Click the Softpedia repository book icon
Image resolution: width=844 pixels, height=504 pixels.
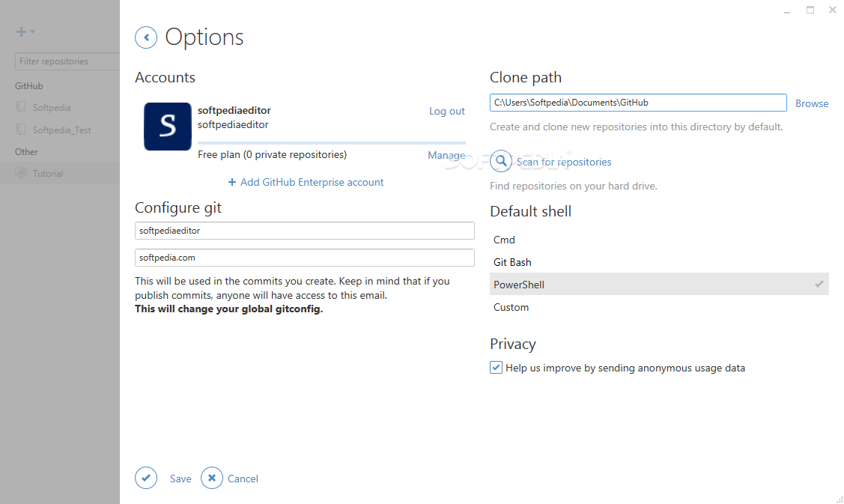click(x=21, y=107)
